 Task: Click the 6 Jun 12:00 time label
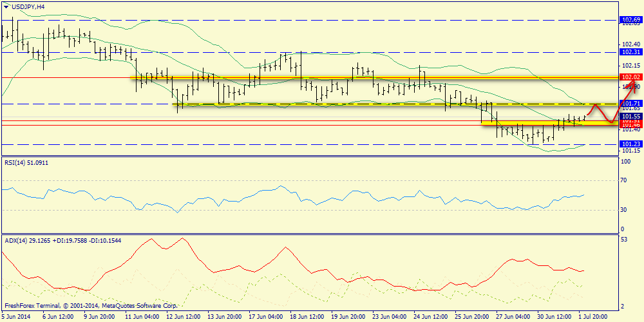click(58, 317)
